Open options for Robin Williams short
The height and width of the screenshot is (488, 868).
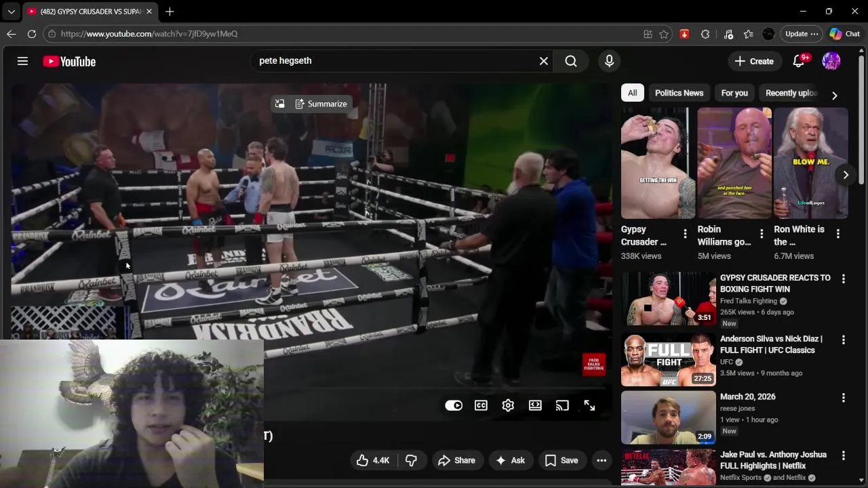[762, 234]
